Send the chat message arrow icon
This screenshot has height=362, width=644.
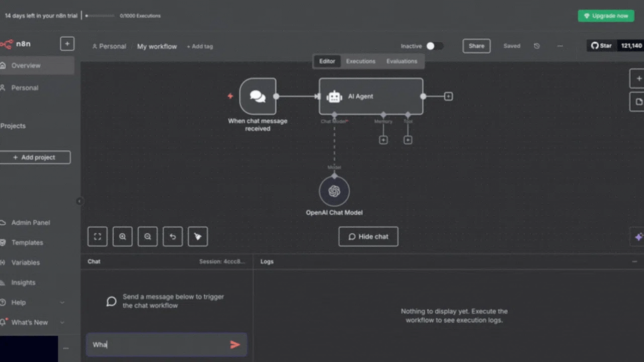235,344
